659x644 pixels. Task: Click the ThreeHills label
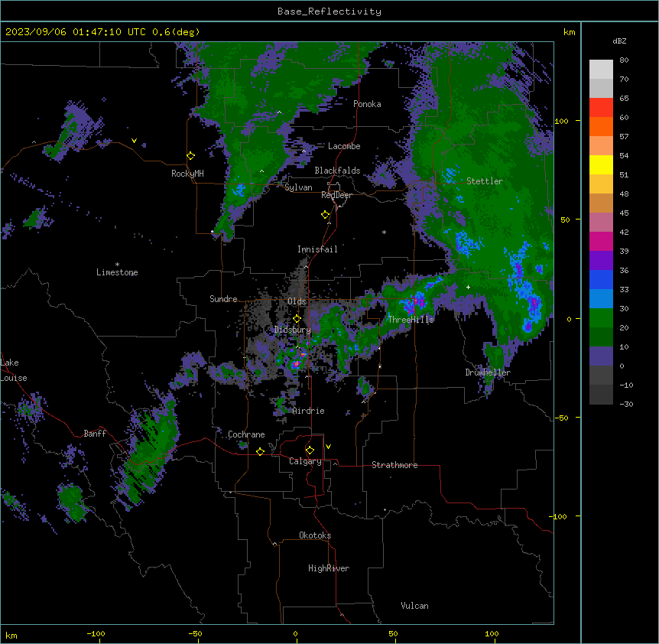click(411, 320)
